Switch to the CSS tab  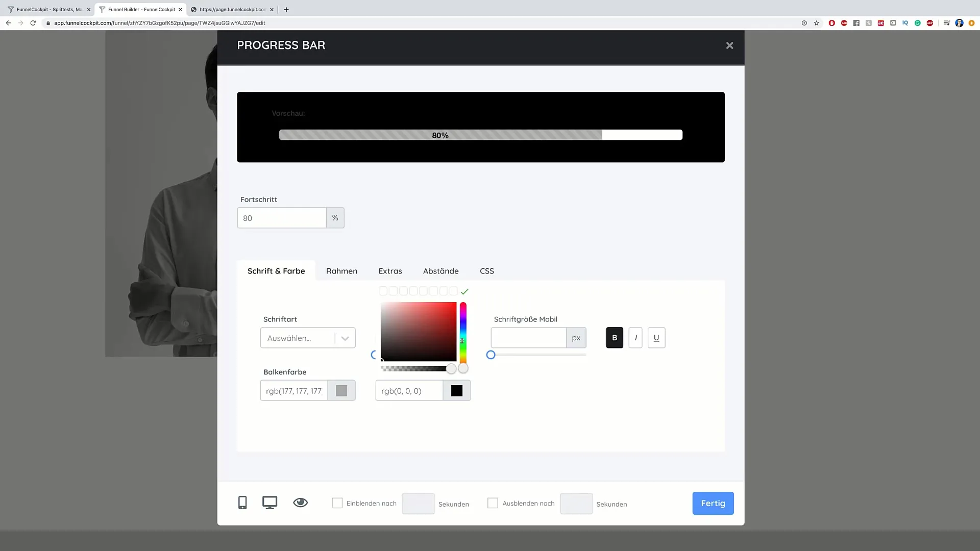[486, 270]
